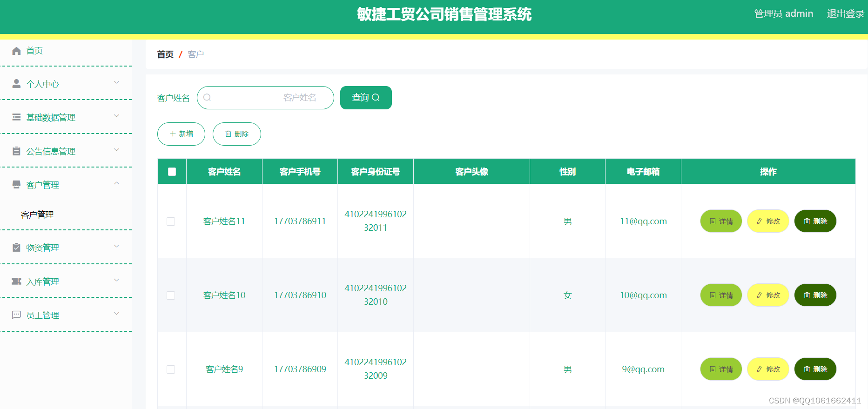Click the ticket icon for 入库管理
868x409 pixels.
[16, 282]
